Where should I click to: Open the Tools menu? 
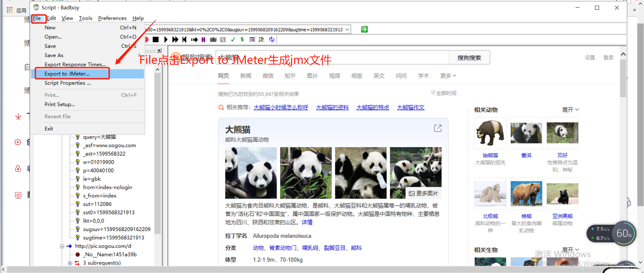(x=86, y=18)
